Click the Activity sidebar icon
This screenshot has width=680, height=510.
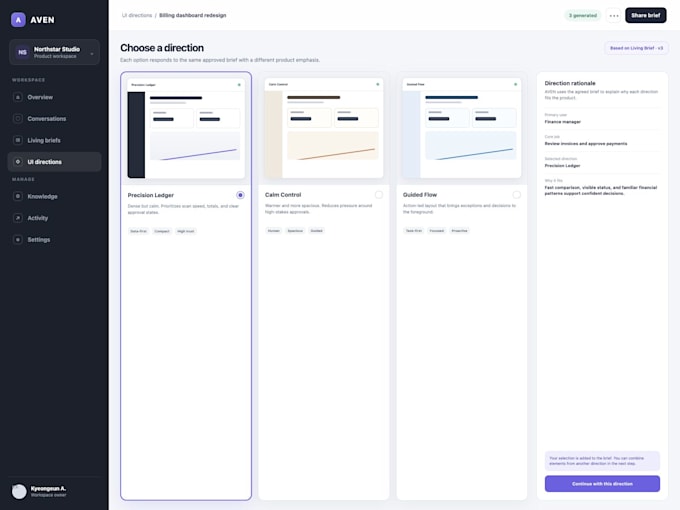[18, 218]
